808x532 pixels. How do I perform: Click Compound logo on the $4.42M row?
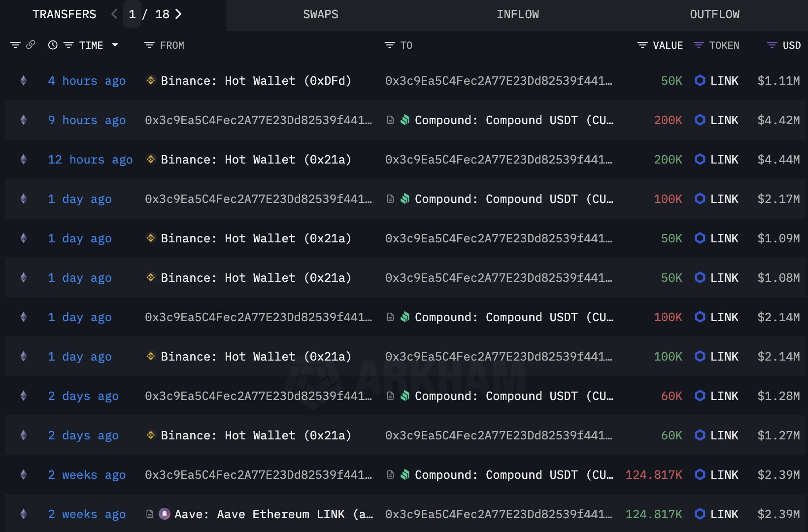[405, 120]
